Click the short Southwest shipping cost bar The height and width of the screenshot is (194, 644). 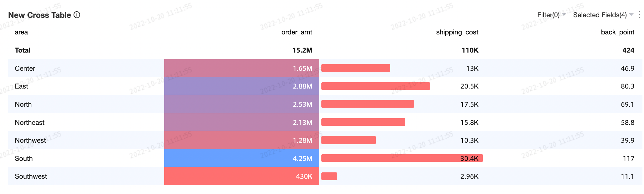[329, 176]
